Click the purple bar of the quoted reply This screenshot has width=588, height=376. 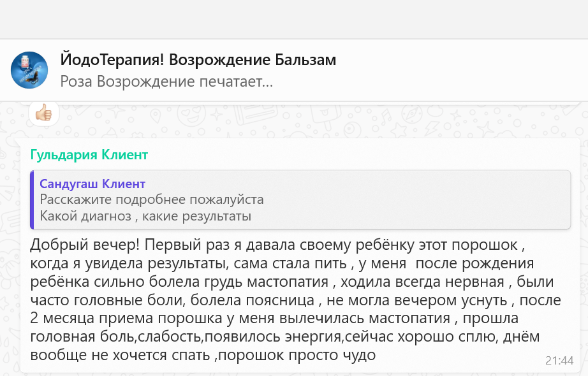[x=32, y=199]
